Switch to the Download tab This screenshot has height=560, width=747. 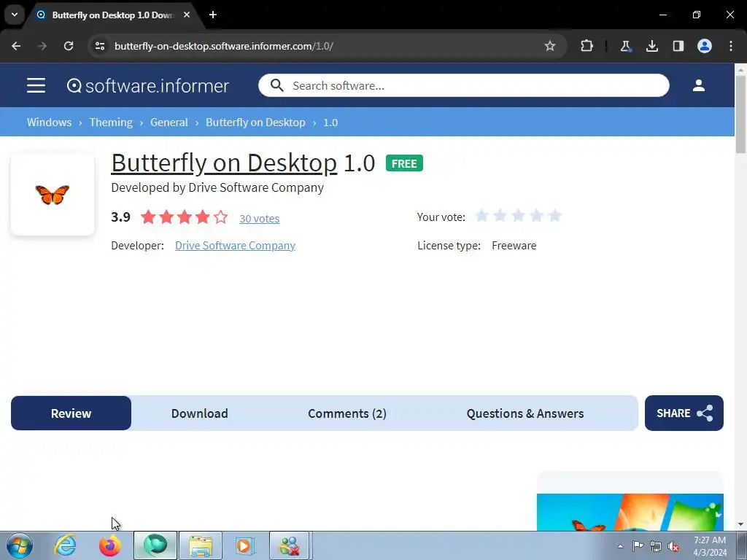point(200,413)
